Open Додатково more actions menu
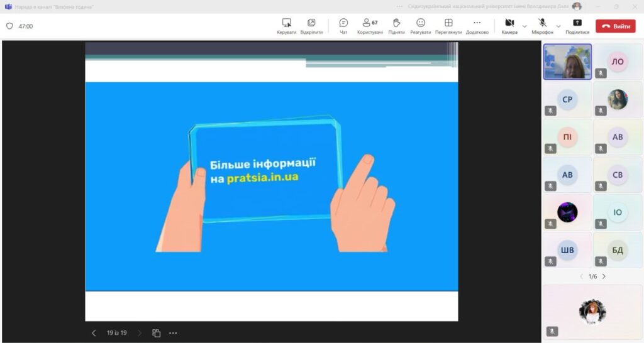 tap(477, 26)
